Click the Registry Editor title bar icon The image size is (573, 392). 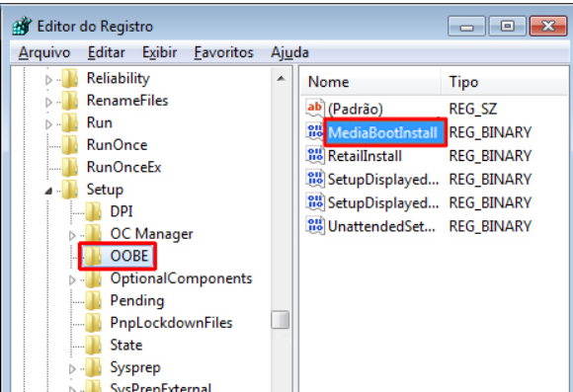pos(22,27)
